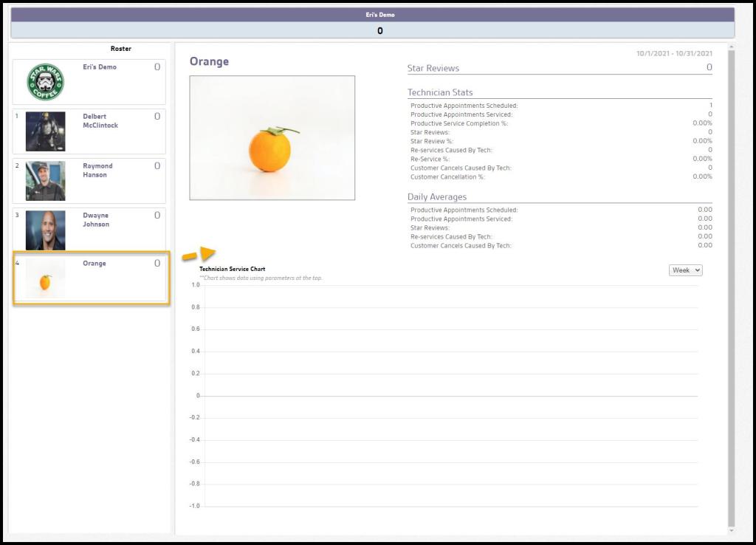This screenshot has width=756, height=545.
Task: Click the Star Reviews section heading
Action: 433,69
